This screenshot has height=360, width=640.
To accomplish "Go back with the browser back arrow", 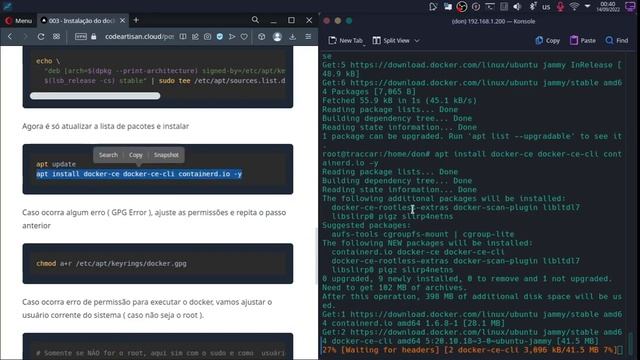I will 10,37.
